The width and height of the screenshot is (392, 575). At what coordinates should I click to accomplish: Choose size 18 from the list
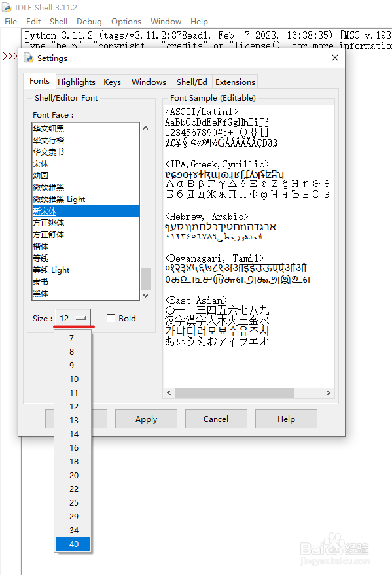[x=73, y=462]
